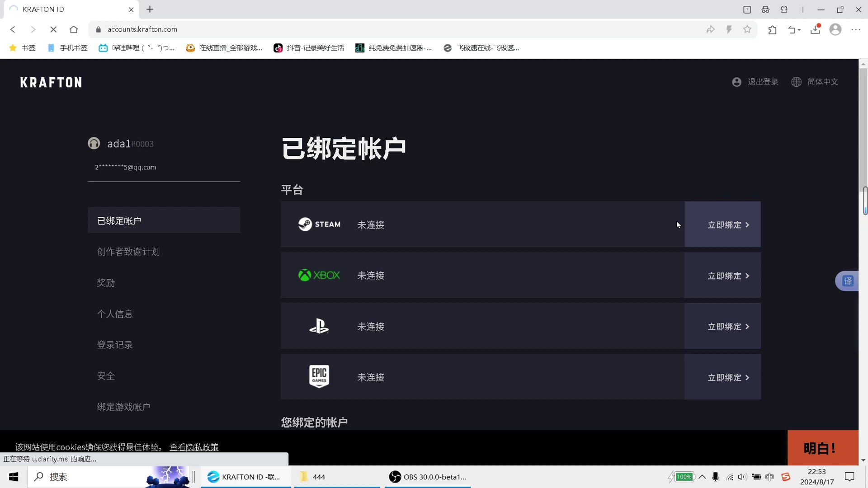Open the notification center icon
Image resolution: width=868 pixels, height=488 pixels.
pyautogui.click(x=849, y=477)
